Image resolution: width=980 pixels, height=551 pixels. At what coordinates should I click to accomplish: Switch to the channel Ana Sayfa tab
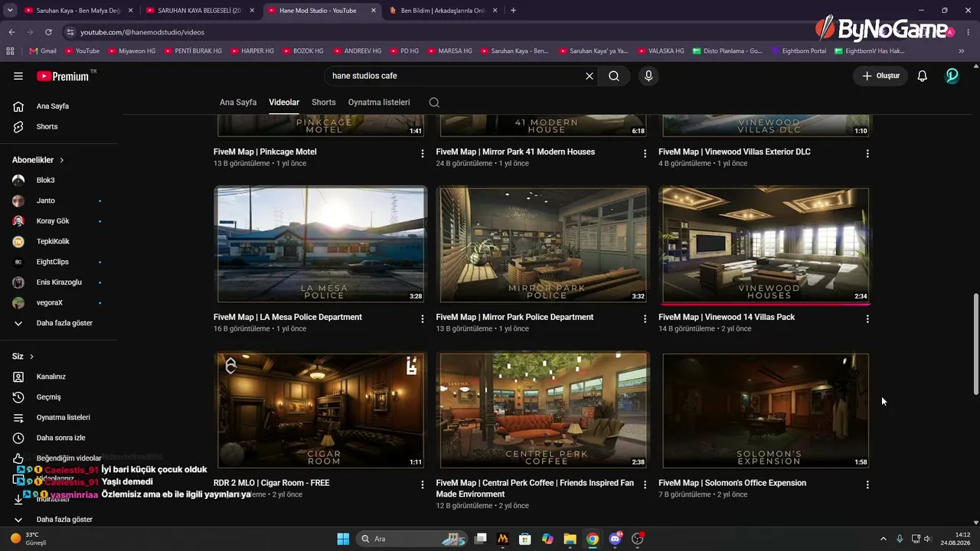238,103
